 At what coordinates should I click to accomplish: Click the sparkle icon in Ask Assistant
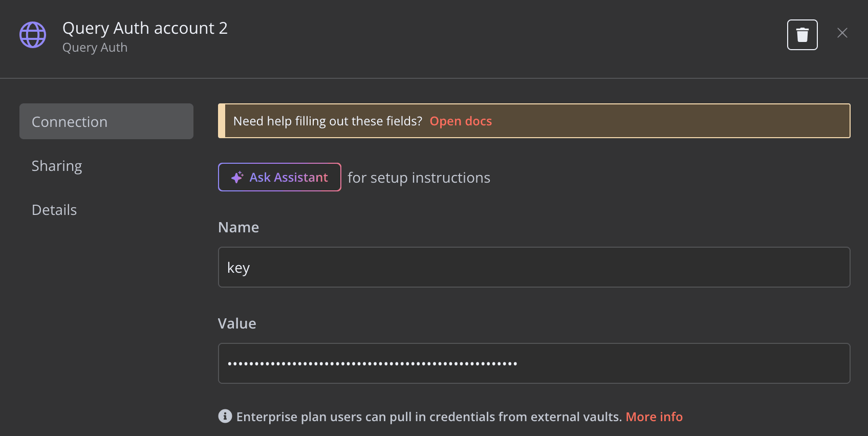(237, 178)
